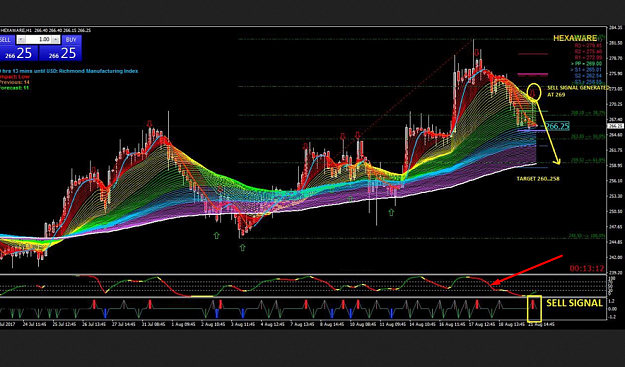Select the magenta horizontal pivot line

click(533, 74)
